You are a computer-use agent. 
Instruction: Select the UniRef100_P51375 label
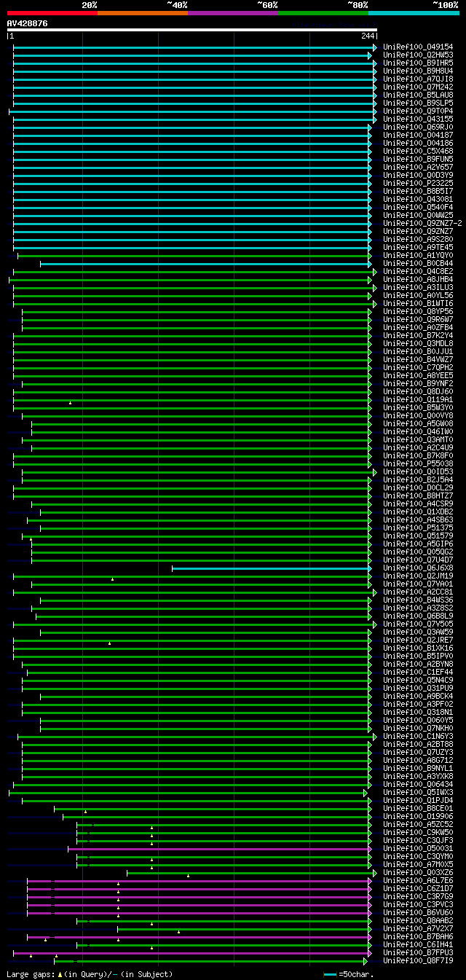point(418,528)
